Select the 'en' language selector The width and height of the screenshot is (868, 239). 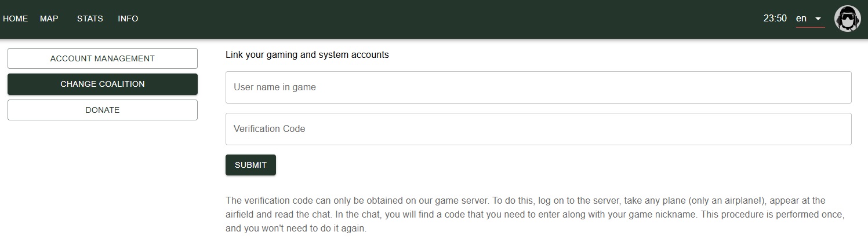801,19
